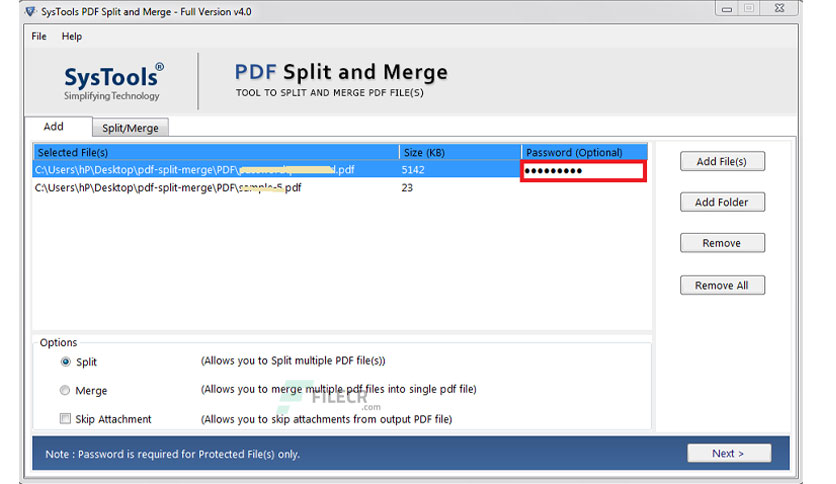Click the Add File(s) button
Viewport: 836px width, 484px height.
click(x=722, y=161)
